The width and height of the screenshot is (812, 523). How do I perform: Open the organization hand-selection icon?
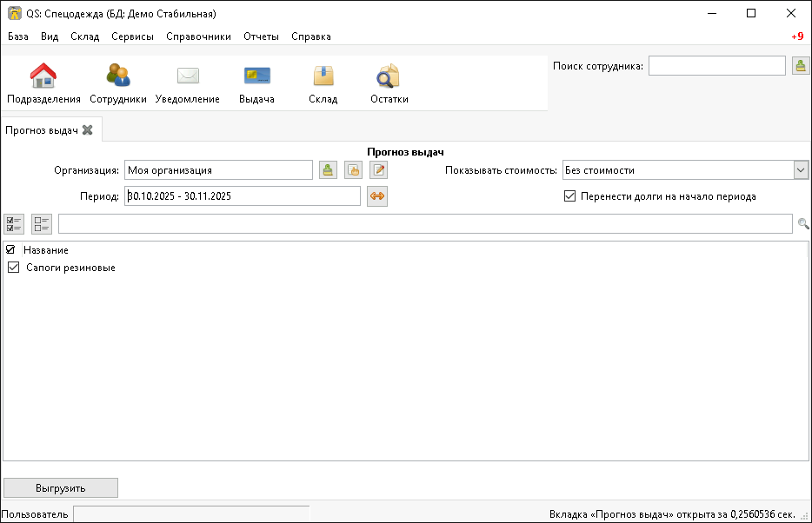pyautogui.click(x=353, y=169)
